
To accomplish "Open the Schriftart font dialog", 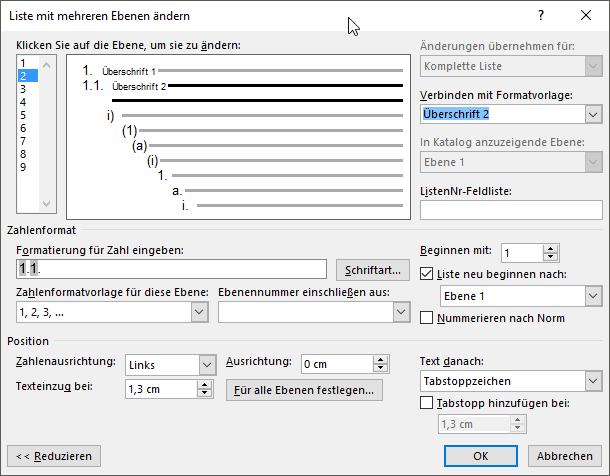I will [x=372, y=269].
